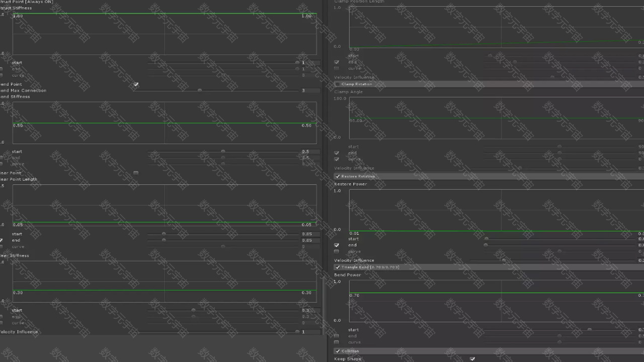Open the Struct Stiffness curve graph
644x362 pixels.
165,34
